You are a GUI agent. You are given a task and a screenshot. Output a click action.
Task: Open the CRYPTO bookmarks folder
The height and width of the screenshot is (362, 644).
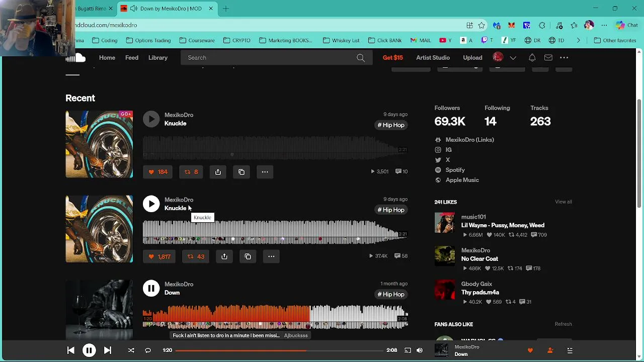pos(237,40)
